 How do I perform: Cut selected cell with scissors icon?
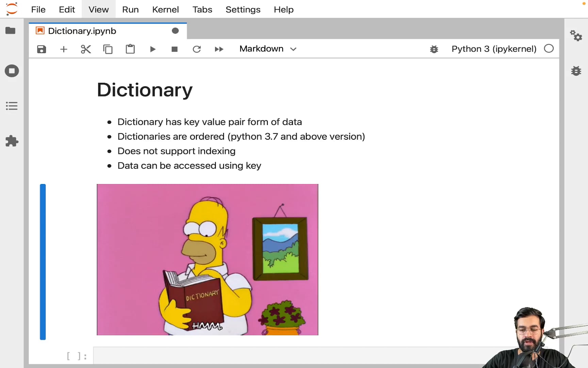pos(86,49)
